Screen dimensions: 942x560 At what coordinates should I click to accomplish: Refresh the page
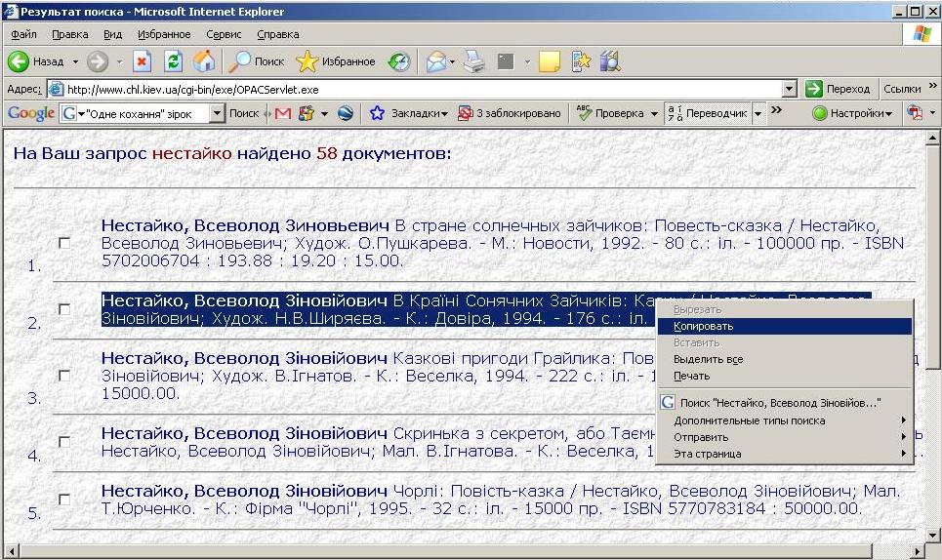(173, 61)
